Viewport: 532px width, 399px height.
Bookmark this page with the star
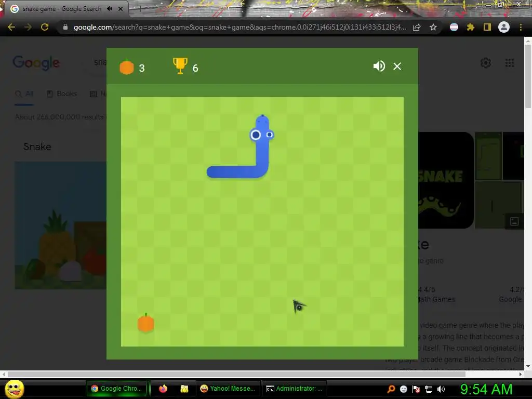click(x=433, y=27)
